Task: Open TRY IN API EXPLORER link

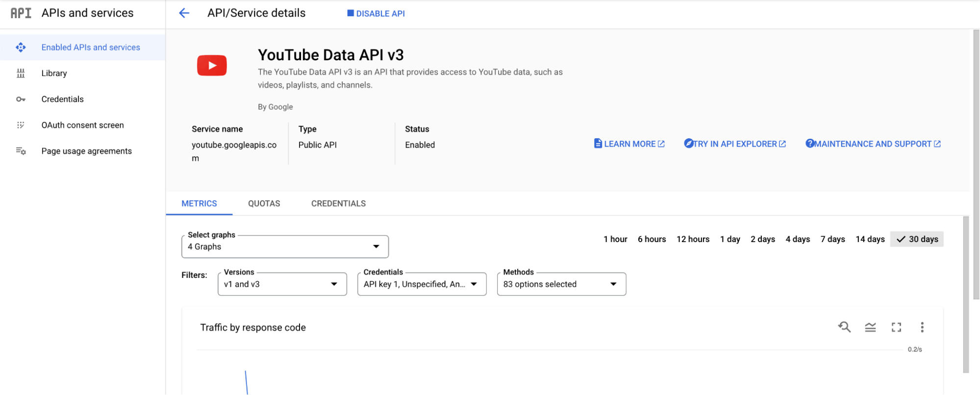Action: point(735,144)
